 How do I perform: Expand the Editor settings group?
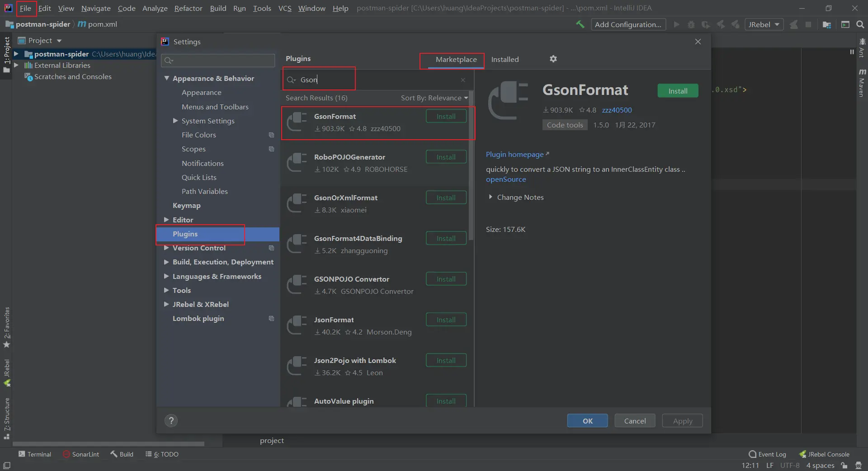point(166,220)
